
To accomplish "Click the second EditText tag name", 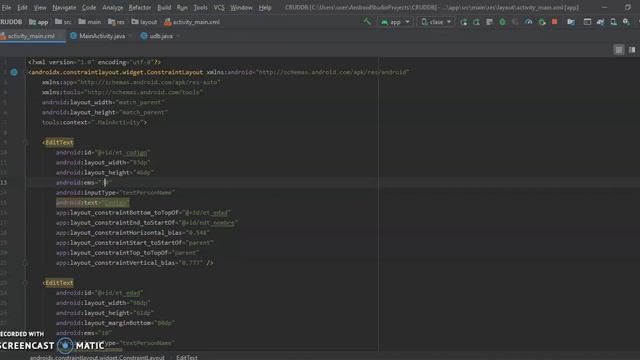I will [59, 283].
